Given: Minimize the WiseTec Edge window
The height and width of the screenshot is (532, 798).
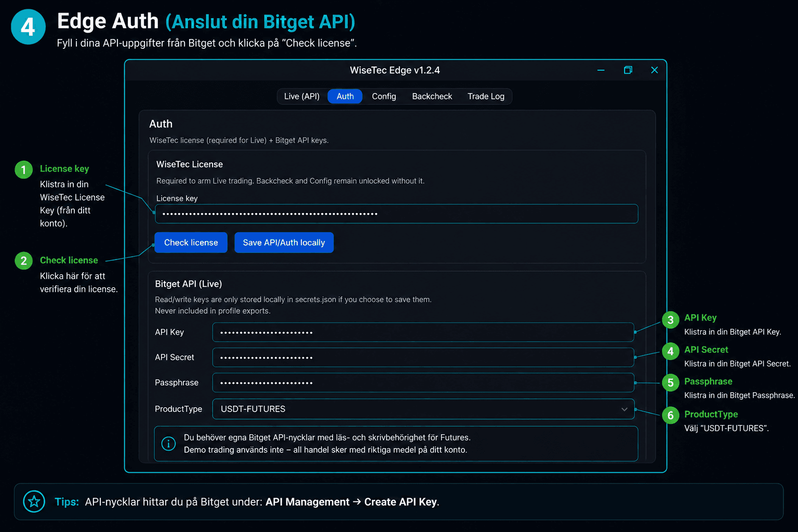Looking at the screenshot, I should pos(601,70).
